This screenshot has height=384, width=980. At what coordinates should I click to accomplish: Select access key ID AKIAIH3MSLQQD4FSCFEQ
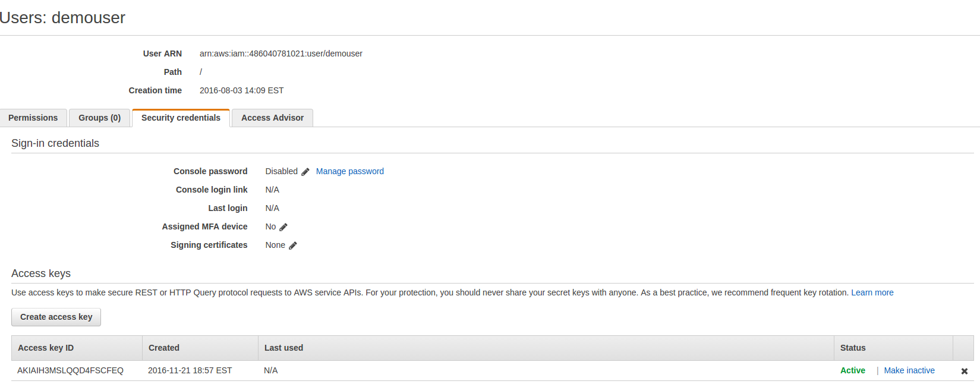pos(70,370)
